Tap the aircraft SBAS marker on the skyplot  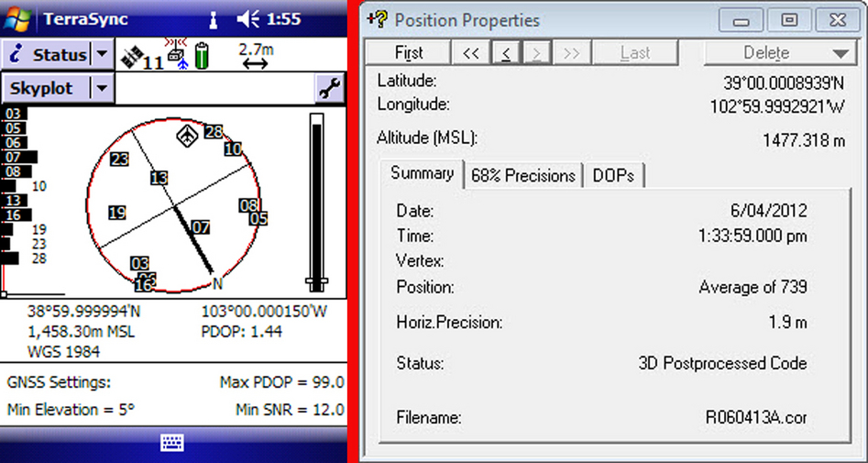tap(188, 137)
